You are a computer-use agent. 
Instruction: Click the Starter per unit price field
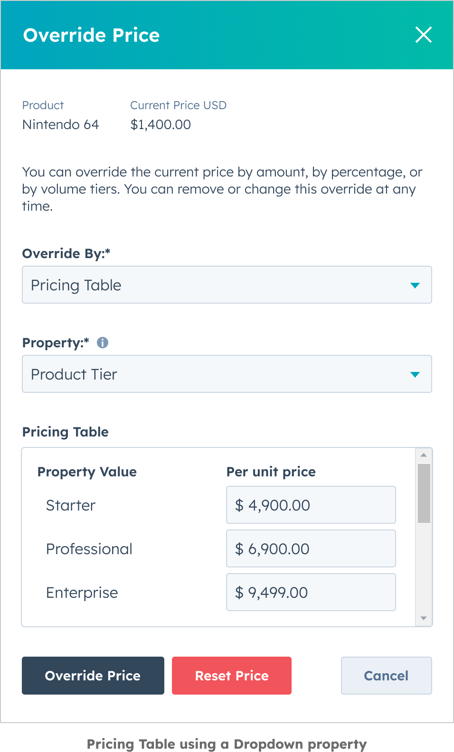(x=311, y=505)
